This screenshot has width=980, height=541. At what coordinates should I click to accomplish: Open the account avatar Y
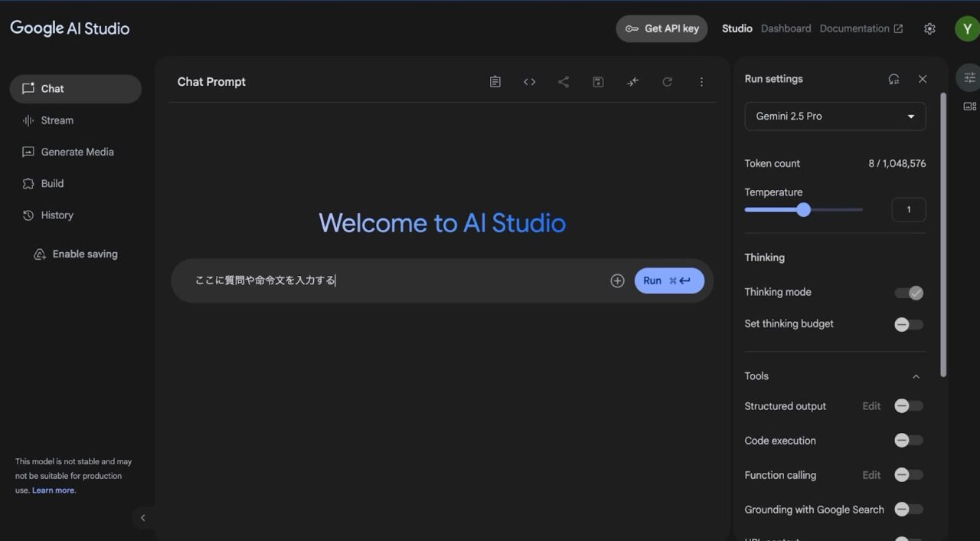coord(967,28)
